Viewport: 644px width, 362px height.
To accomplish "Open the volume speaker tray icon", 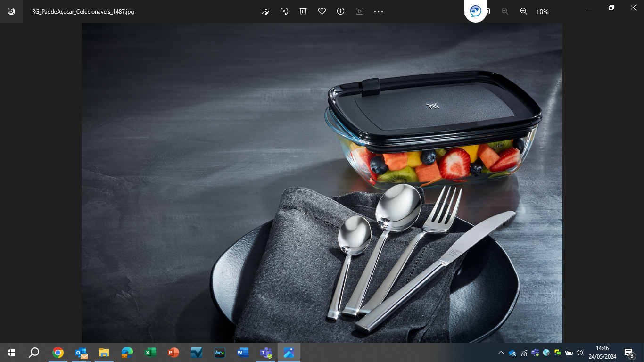I will click(580, 353).
